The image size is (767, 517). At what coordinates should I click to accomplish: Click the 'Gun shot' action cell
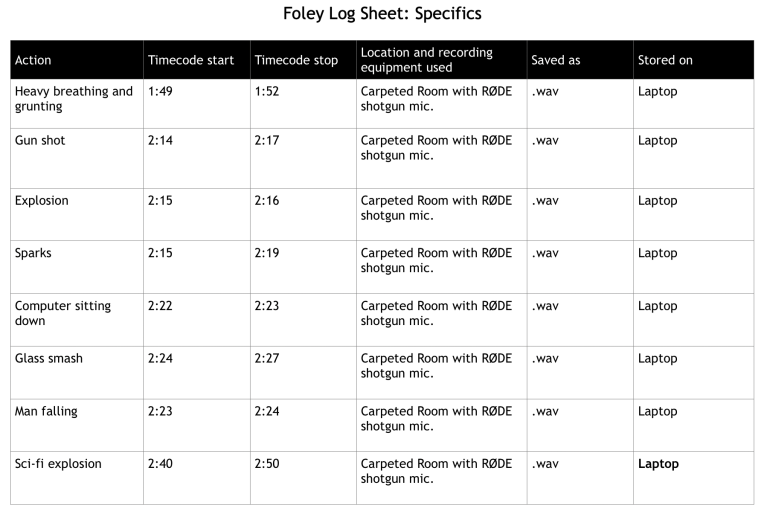pos(40,141)
